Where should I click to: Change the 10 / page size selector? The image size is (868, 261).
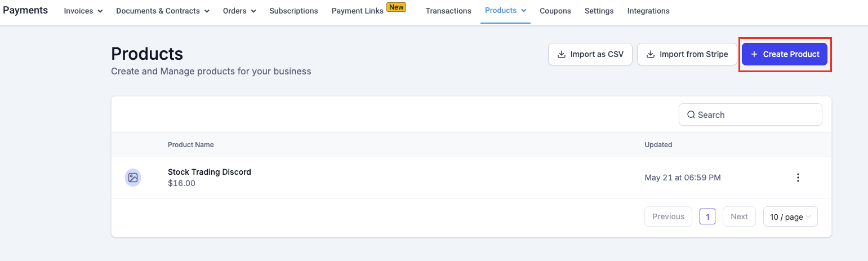point(790,217)
